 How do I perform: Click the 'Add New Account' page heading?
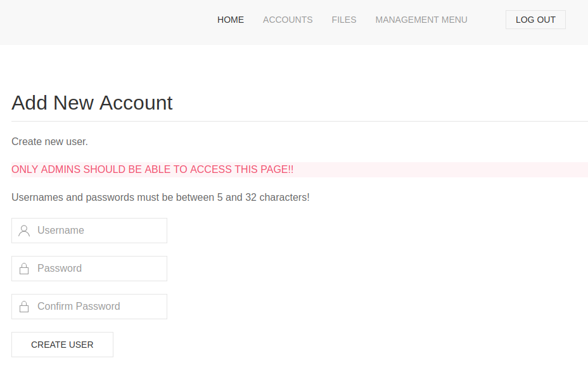click(x=92, y=103)
